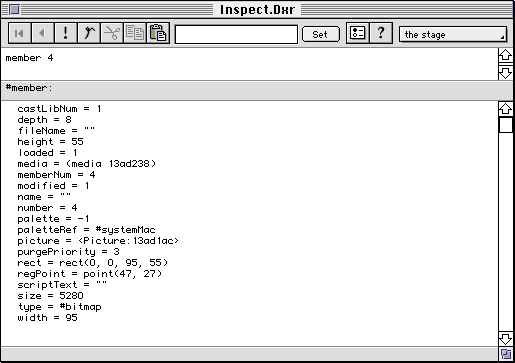Click the back arrow toolbar button
The width and height of the screenshot is (515, 363).
[x=42, y=33]
